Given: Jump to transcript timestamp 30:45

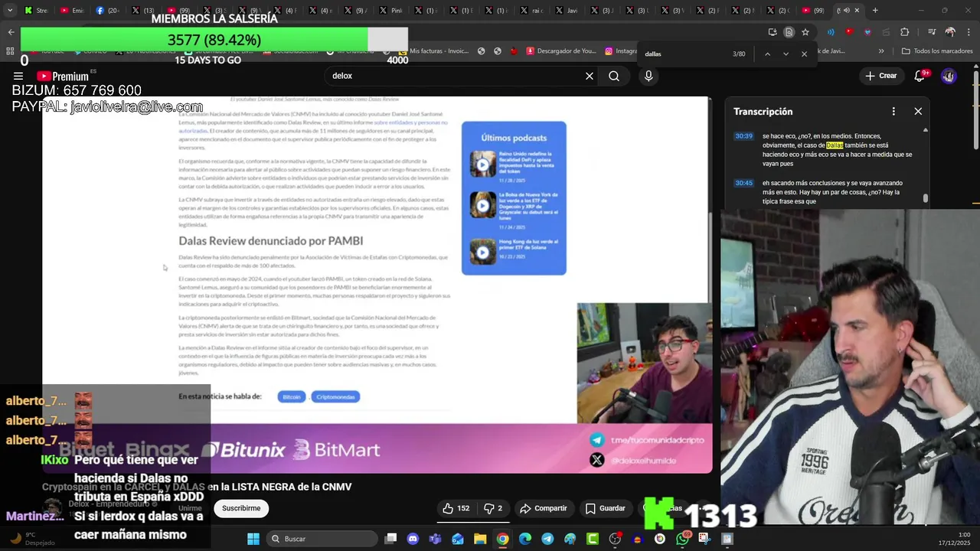Looking at the screenshot, I should [x=743, y=184].
